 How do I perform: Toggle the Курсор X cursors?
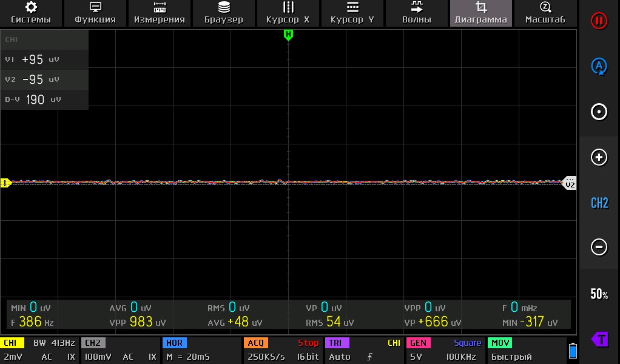[x=288, y=13]
